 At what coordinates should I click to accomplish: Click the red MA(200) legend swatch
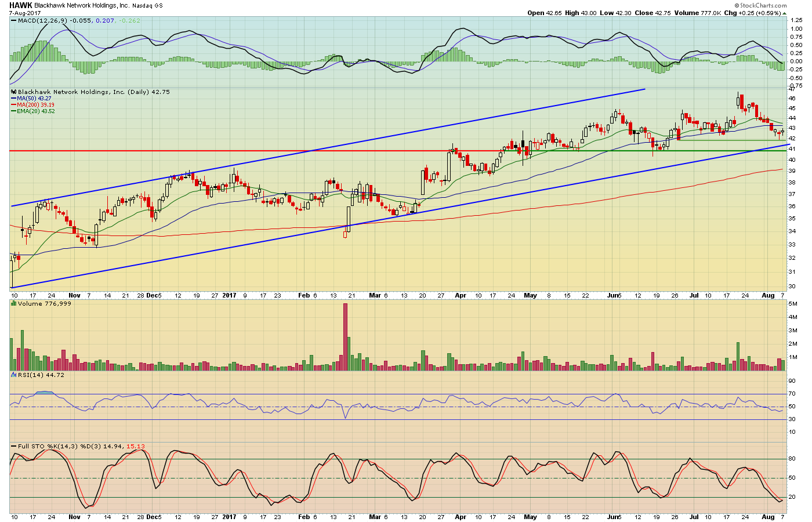pyautogui.click(x=13, y=105)
